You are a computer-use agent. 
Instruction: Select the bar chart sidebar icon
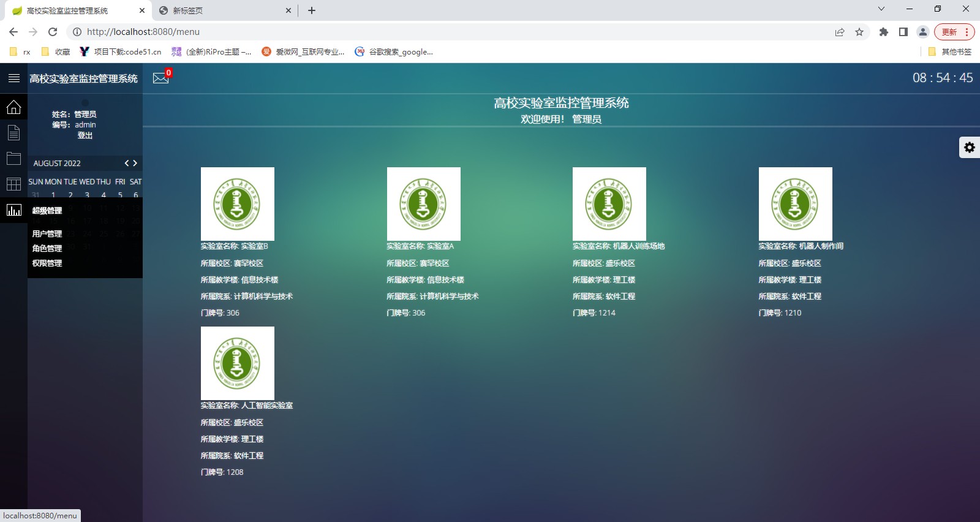(x=13, y=210)
